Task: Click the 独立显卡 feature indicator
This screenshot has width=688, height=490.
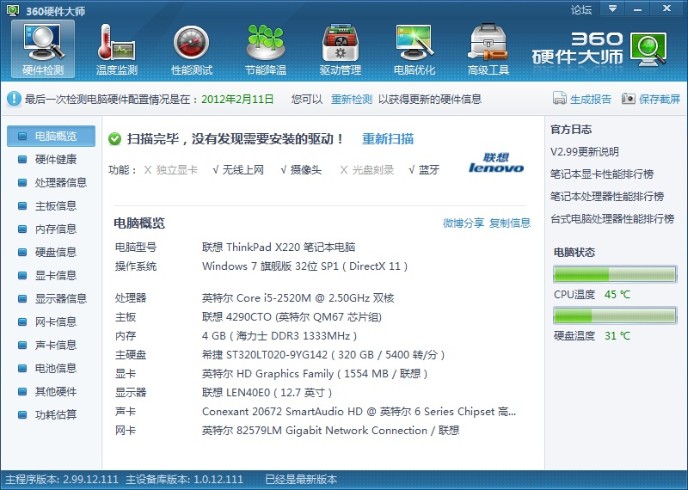Action: tap(171, 170)
